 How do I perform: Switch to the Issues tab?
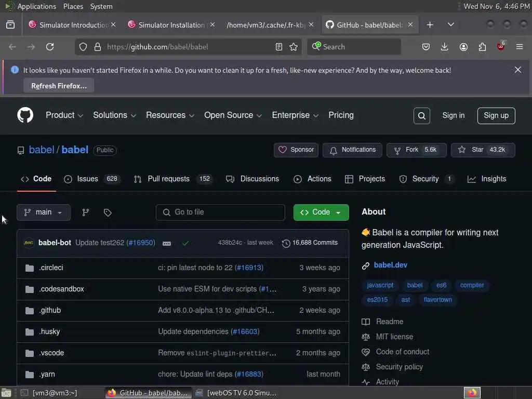[x=92, y=179]
